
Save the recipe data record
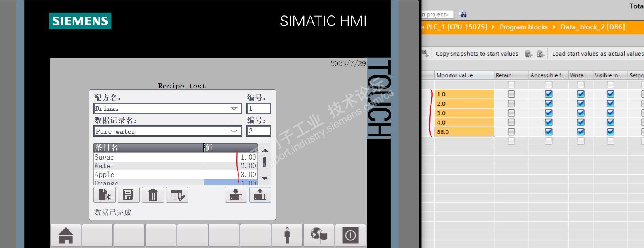coord(128,195)
